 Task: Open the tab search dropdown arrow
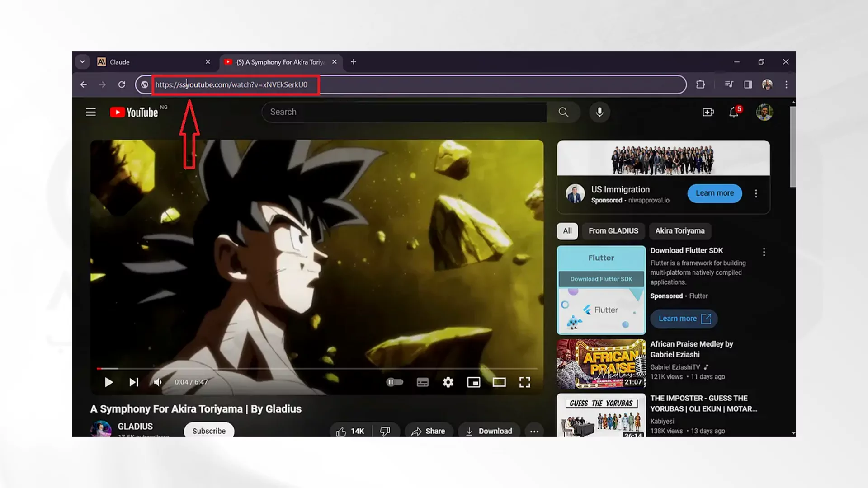point(82,62)
